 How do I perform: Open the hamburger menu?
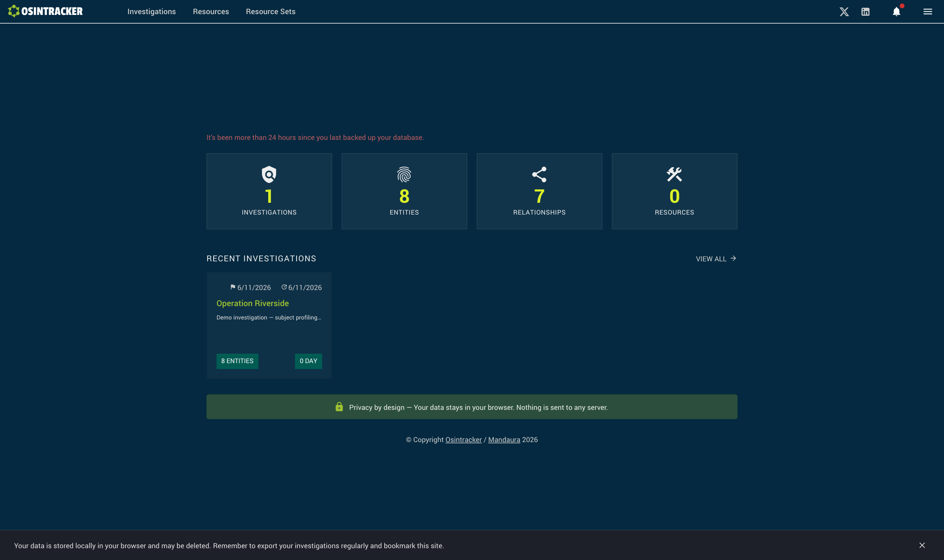click(x=927, y=12)
